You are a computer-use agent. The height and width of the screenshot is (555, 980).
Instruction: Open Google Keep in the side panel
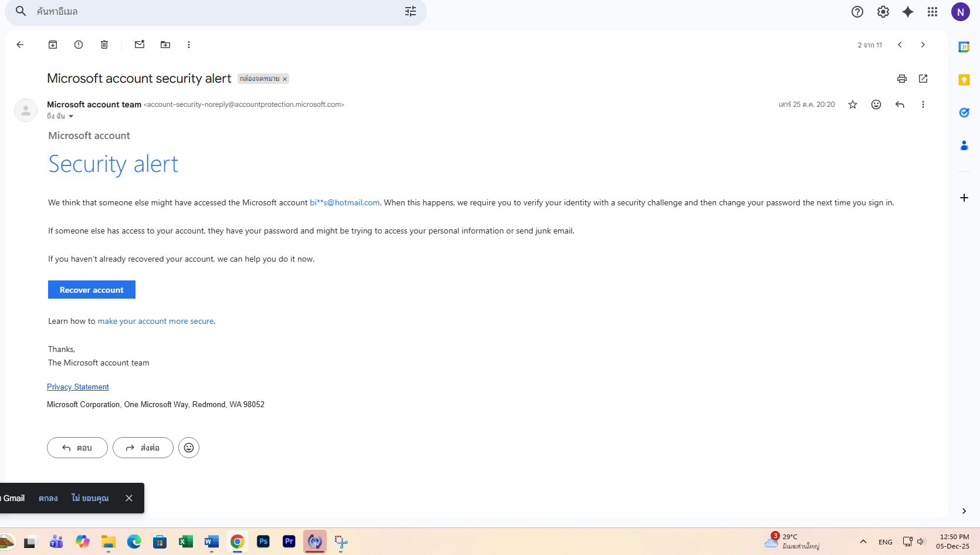point(964,80)
